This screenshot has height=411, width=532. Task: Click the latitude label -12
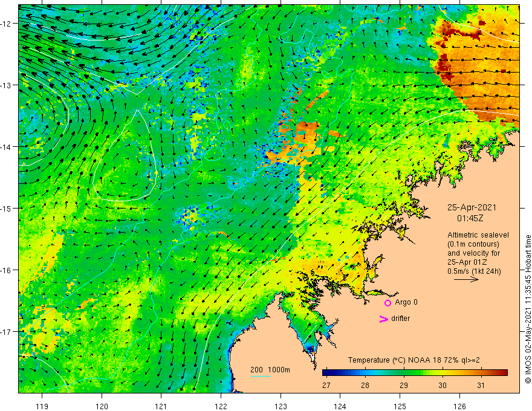pyautogui.click(x=7, y=24)
